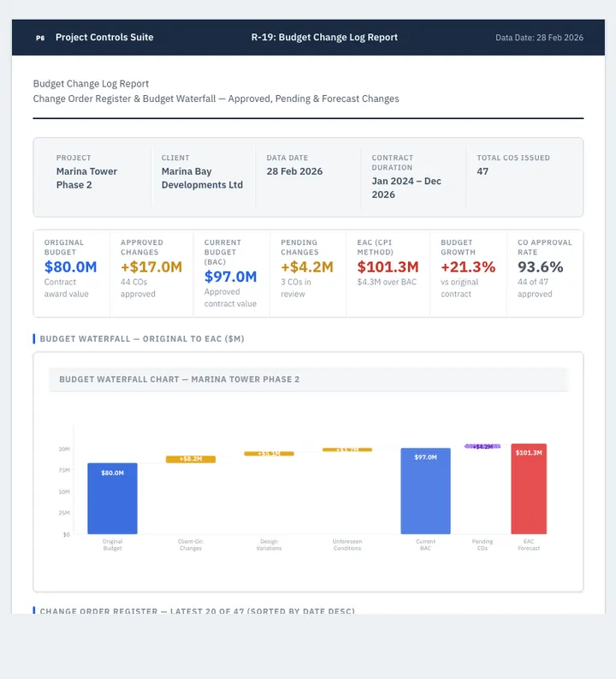This screenshot has width=616, height=679.
Task: Click the +$17.0M approved changes KPI value
Action: coord(151,267)
